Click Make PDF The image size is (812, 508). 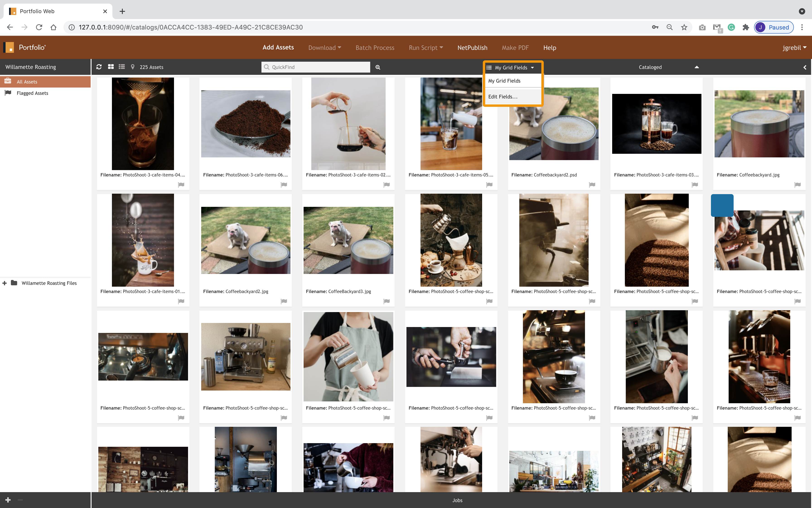click(515, 47)
